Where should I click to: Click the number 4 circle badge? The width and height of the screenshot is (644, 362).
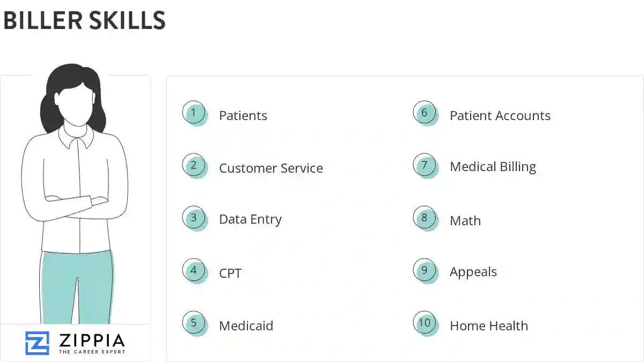click(x=194, y=271)
